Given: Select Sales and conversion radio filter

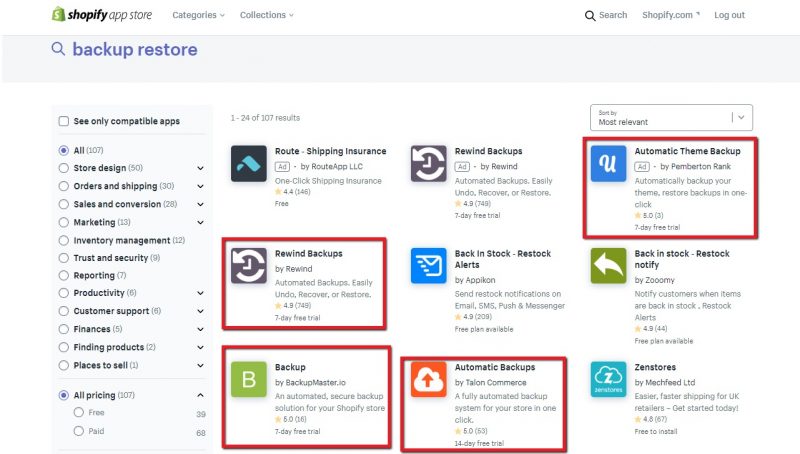Looking at the screenshot, I should 64,204.
